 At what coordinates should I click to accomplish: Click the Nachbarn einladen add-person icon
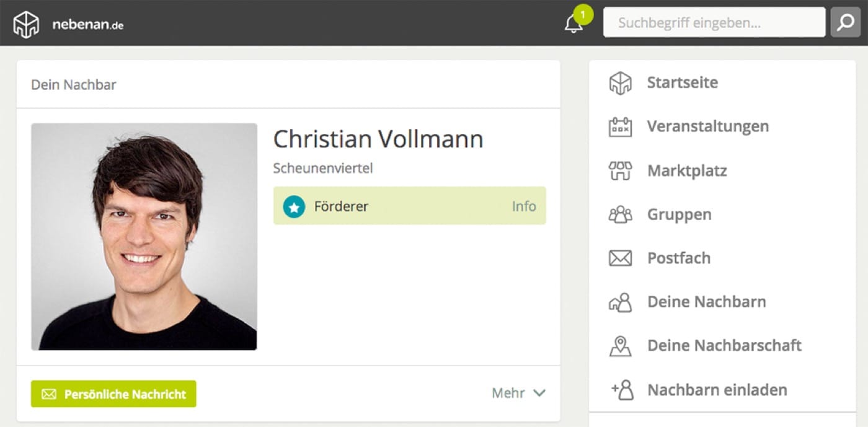(622, 390)
